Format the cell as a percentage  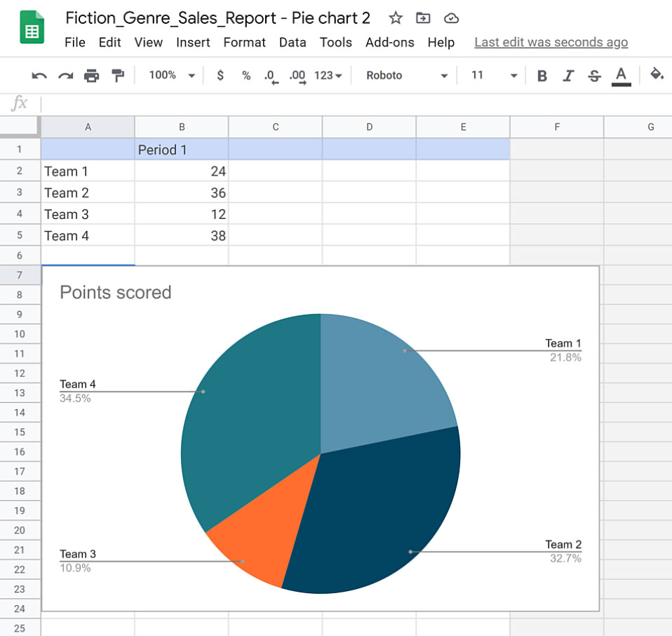246,75
